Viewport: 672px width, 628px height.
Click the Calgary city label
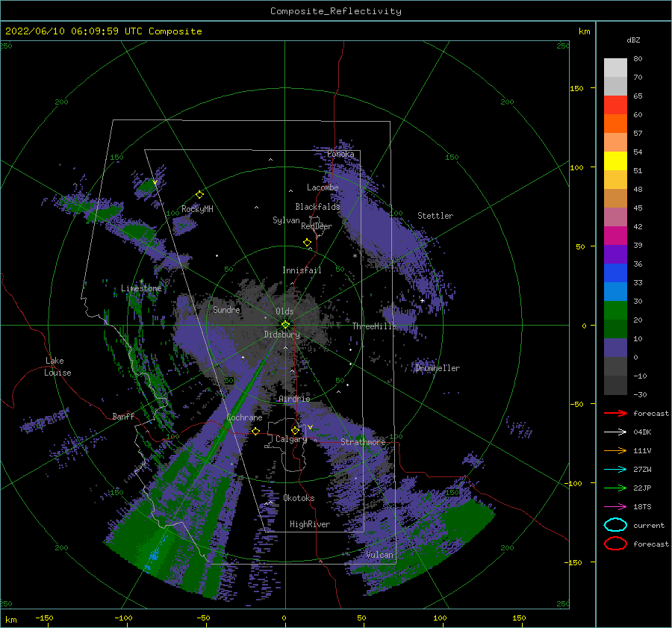(x=291, y=439)
